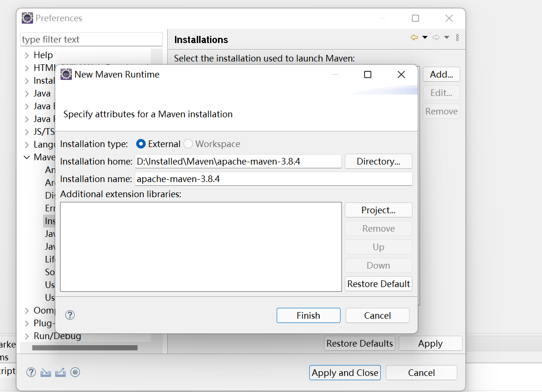Open help via question mark in New Maven Runtime dialog
Screen dimensions: 542x392
70,314
